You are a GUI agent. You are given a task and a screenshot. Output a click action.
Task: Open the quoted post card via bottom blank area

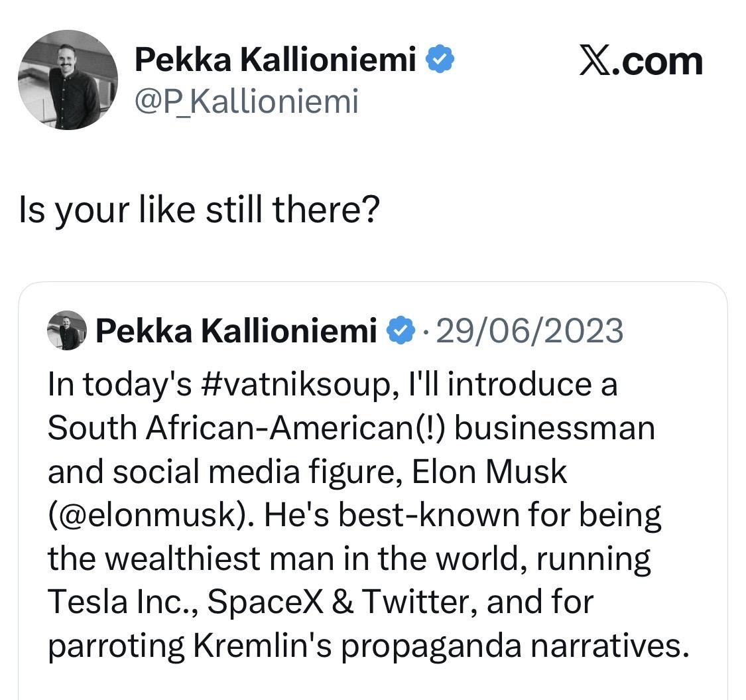click(x=373, y=683)
